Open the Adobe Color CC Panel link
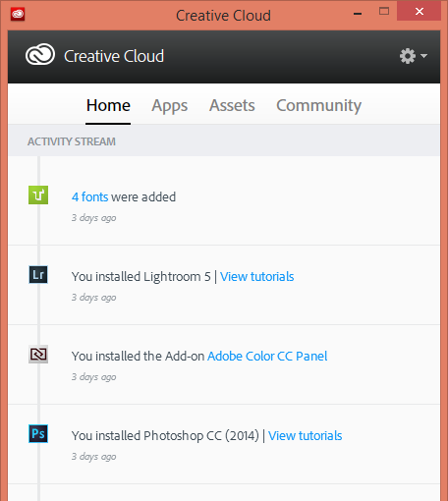Image resolution: width=448 pixels, height=501 pixels. click(x=267, y=357)
